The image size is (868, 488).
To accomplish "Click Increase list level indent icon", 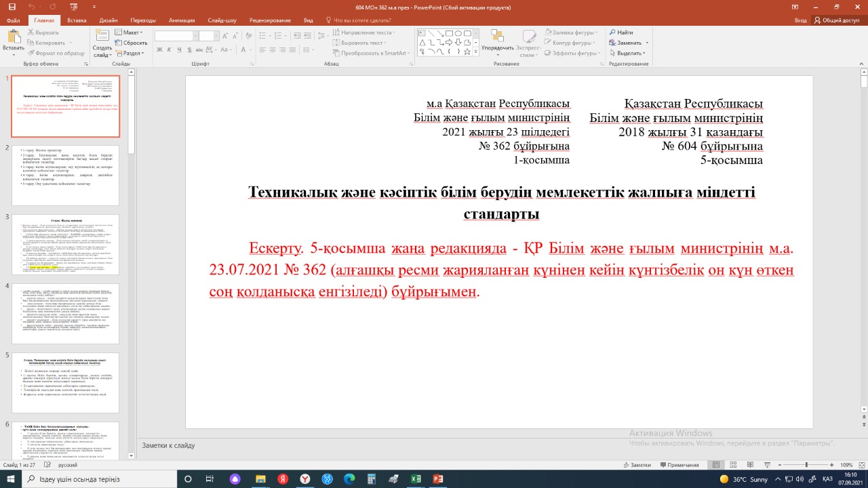I will 307,36.
